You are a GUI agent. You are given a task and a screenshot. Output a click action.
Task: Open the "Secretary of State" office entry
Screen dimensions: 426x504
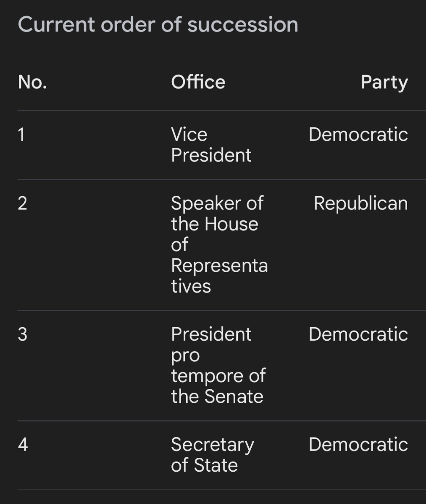point(212,454)
